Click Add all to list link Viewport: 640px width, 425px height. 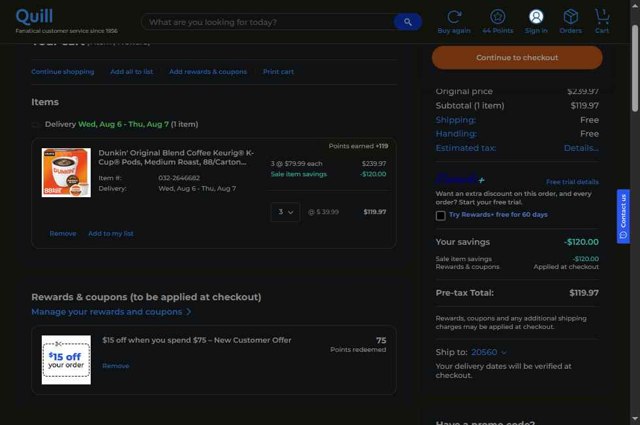click(132, 71)
